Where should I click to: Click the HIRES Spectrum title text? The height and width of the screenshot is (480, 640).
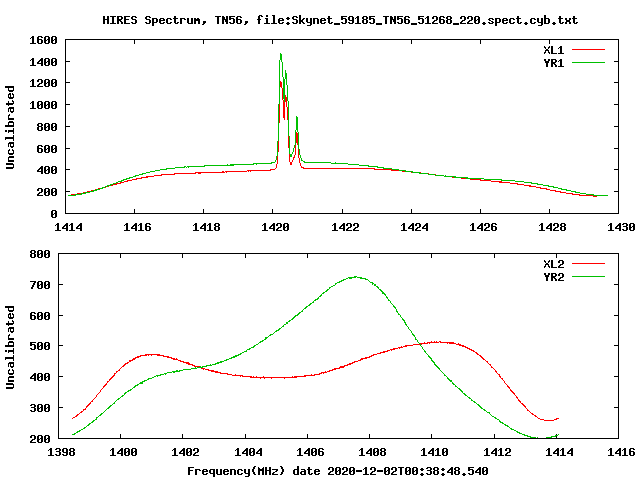click(340, 20)
